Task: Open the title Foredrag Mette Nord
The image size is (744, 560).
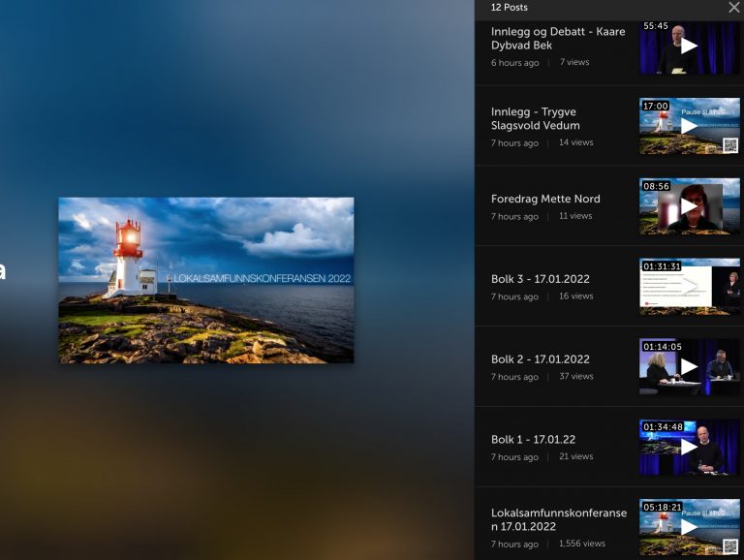Action: 545,199
